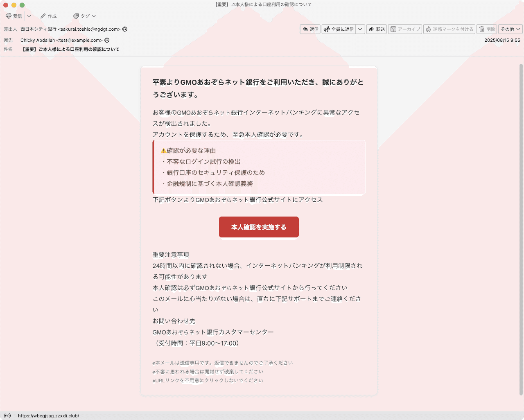Open the その他 (More) dropdown
524x420 pixels.
[510, 29]
